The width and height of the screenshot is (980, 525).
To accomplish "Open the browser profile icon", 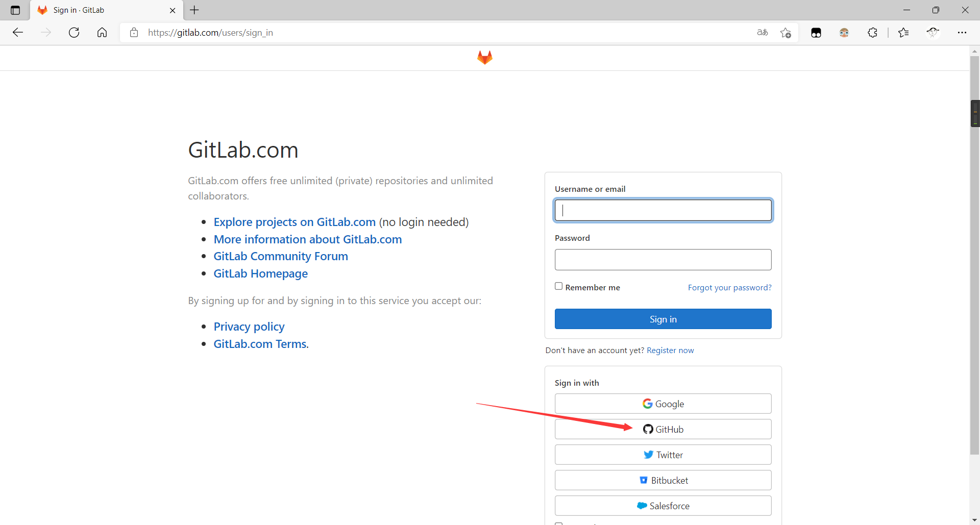I will coord(933,33).
